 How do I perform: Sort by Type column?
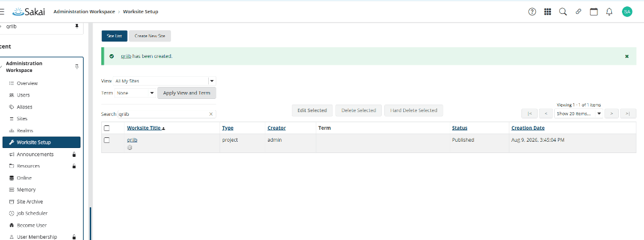228,128
